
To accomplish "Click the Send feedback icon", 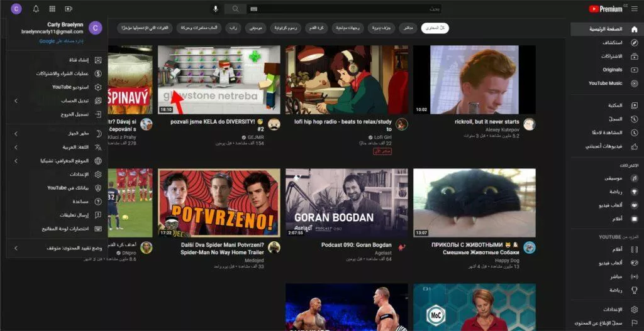I will (97, 215).
